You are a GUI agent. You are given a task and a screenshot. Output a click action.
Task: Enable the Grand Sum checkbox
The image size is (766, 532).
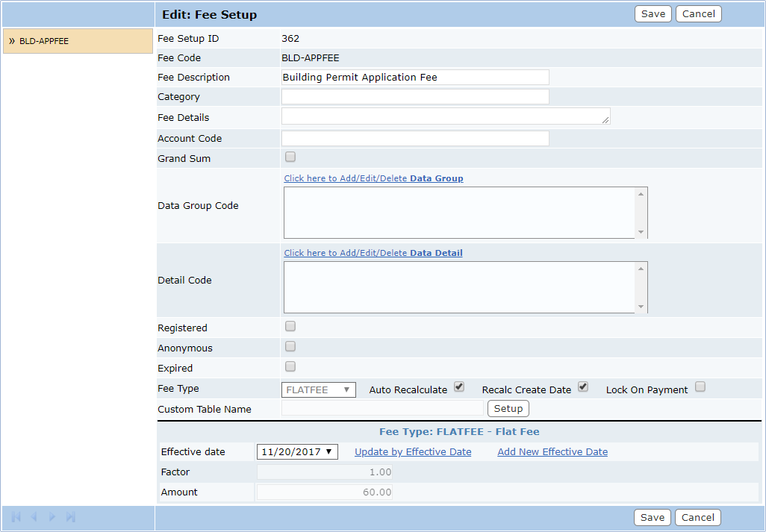289,157
